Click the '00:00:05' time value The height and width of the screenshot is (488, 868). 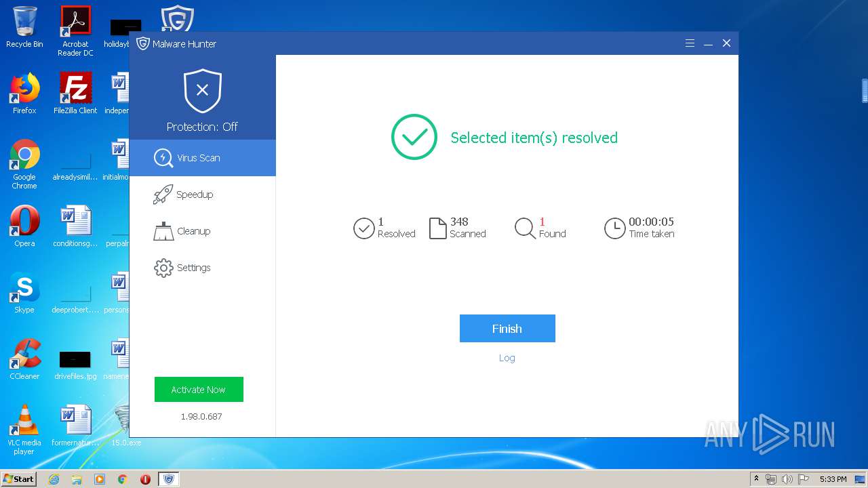click(x=651, y=222)
